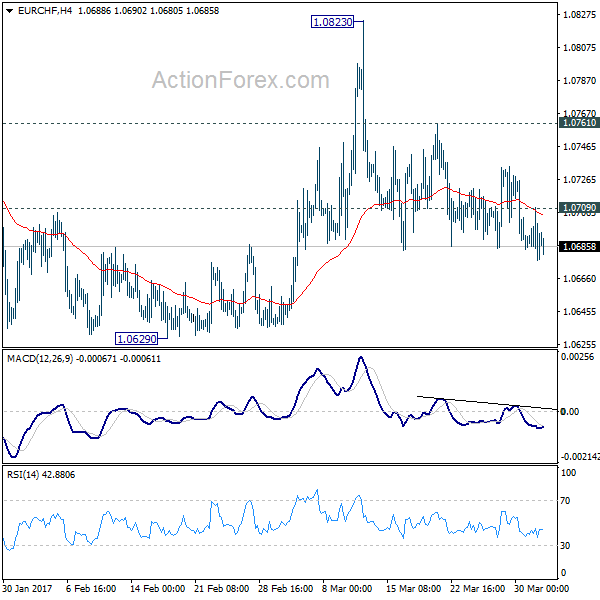Click the RSI(14) 42.8806 indicator label
The height and width of the screenshot is (600, 600).
[x=41, y=474]
